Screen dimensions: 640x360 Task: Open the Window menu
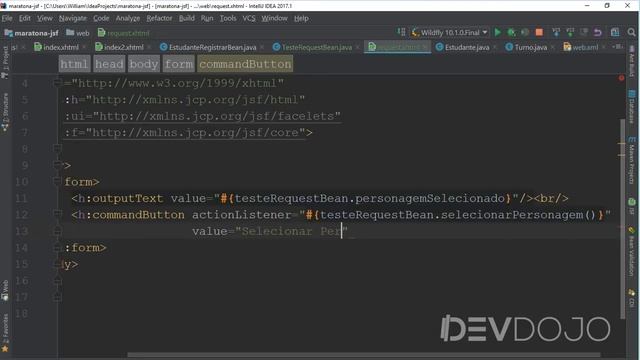click(274, 18)
